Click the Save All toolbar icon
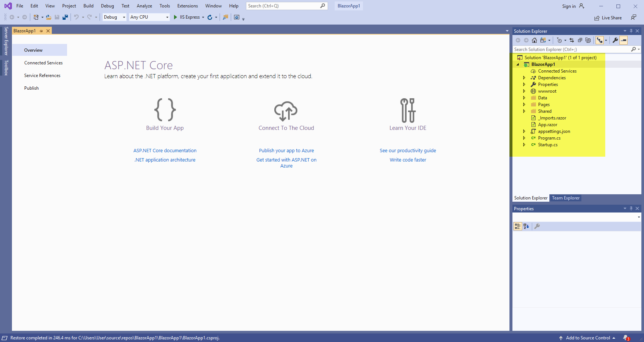Screen dimensions: 644x342 pos(65,17)
